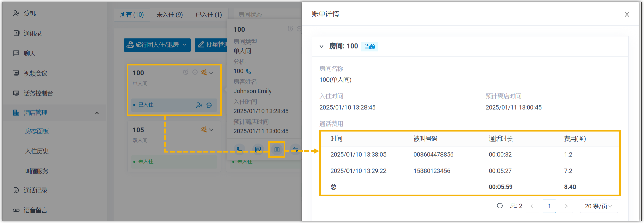Switch to the 未入住 (9) tab
This screenshot has height=223, width=644.
click(x=169, y=15)
